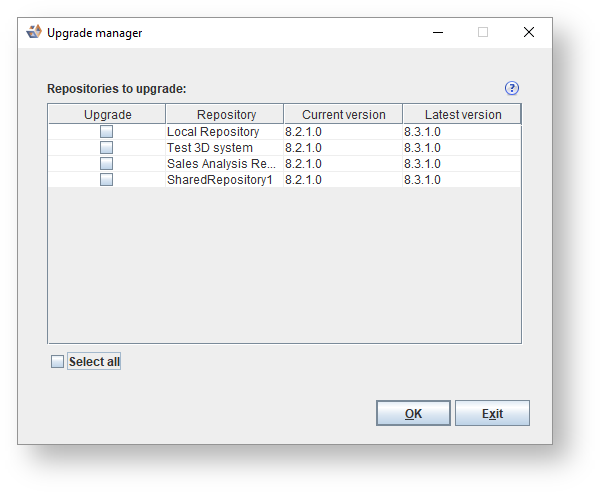Image resolution: width=601 pixels, height=493 pixels.
Task: Check the Select all checkbox
Action: 58,362
